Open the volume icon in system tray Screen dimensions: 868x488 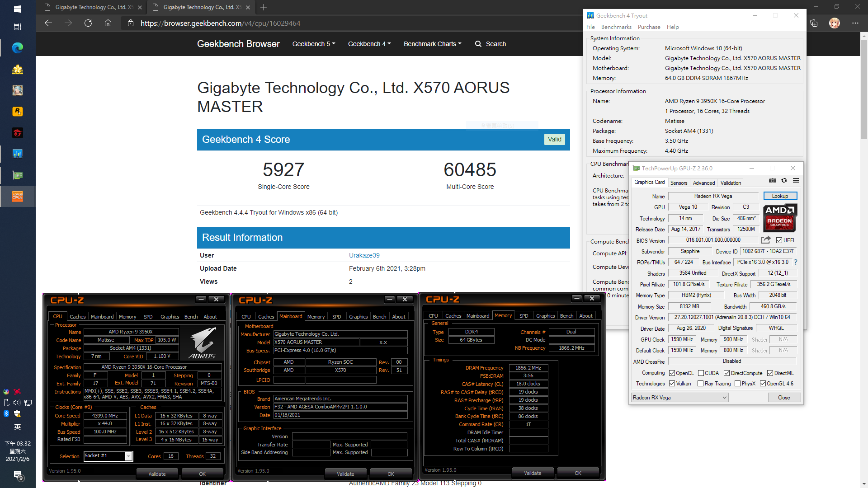pos(17,403)
